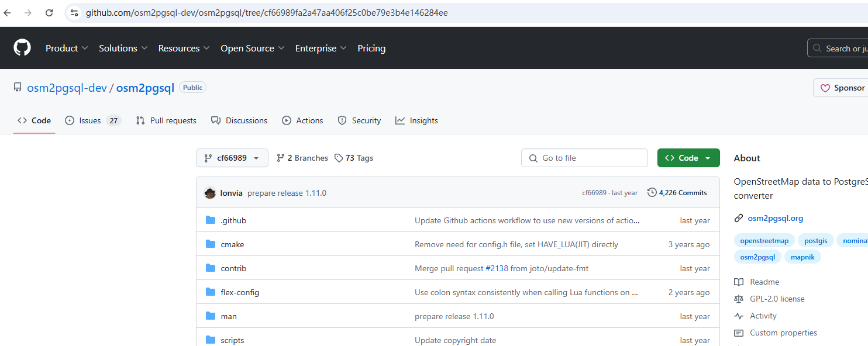Open the cf66989 branch selector dropdown
Image resolution: width=868 pixels, height=346 pixels.
(232, 158)
